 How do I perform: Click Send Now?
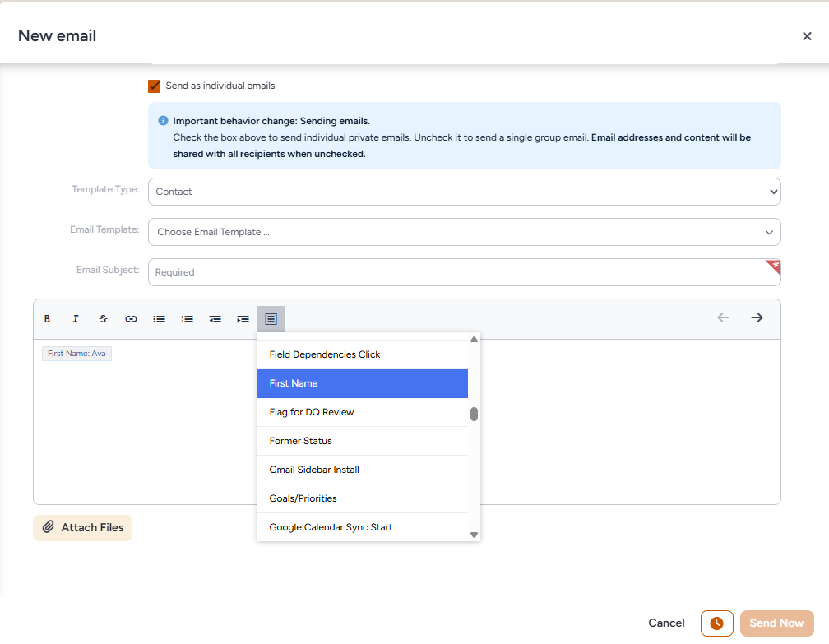pyautogui.click(x=776, y=623)
